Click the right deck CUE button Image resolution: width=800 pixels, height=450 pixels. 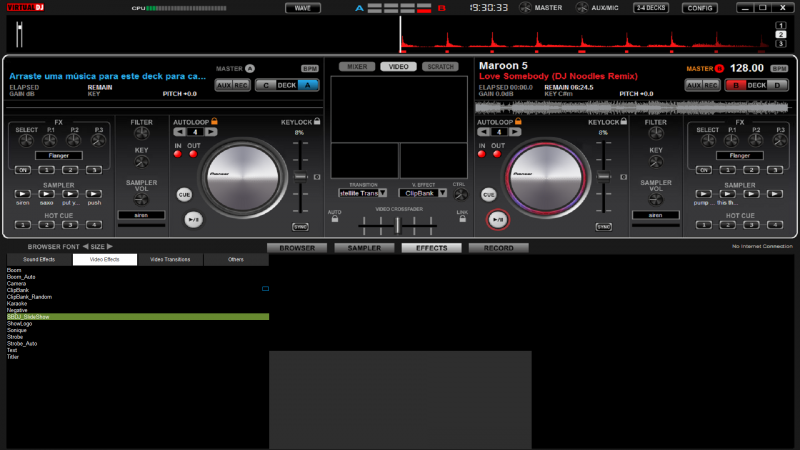point(488,194)
